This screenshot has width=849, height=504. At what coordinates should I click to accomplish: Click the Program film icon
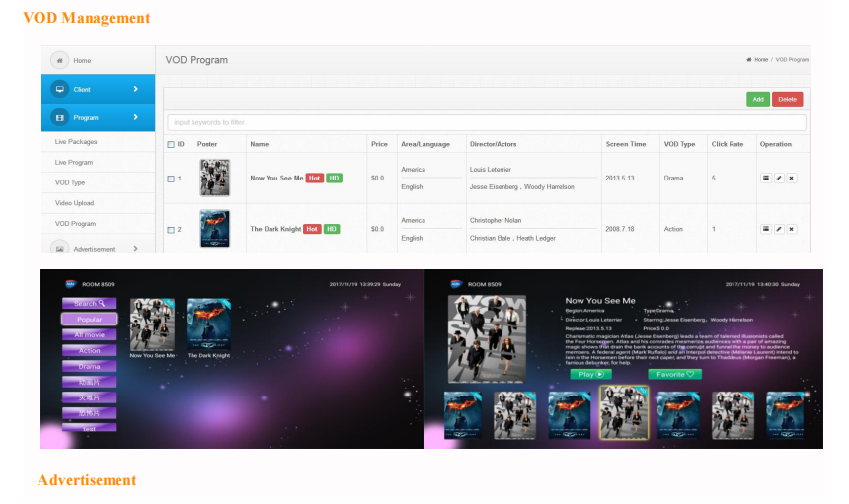point(59,117)
